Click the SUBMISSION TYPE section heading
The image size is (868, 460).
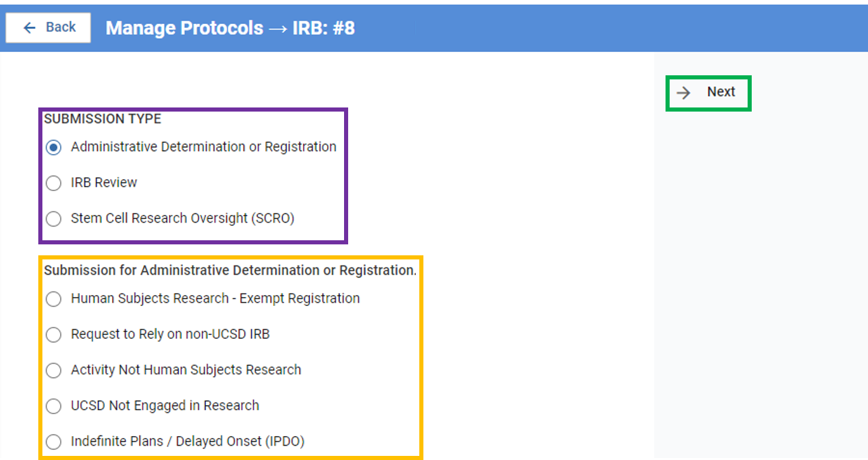pos(102,118)
